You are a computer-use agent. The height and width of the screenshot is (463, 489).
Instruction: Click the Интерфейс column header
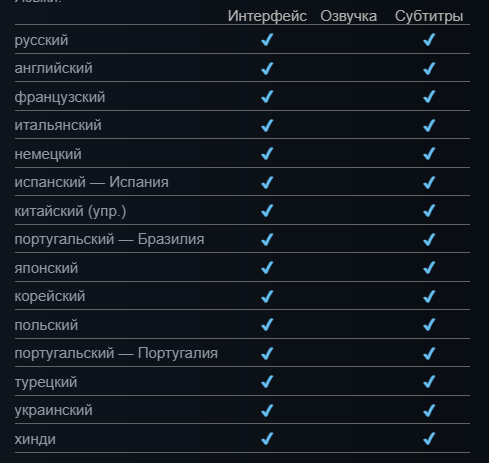pos(267,16)
